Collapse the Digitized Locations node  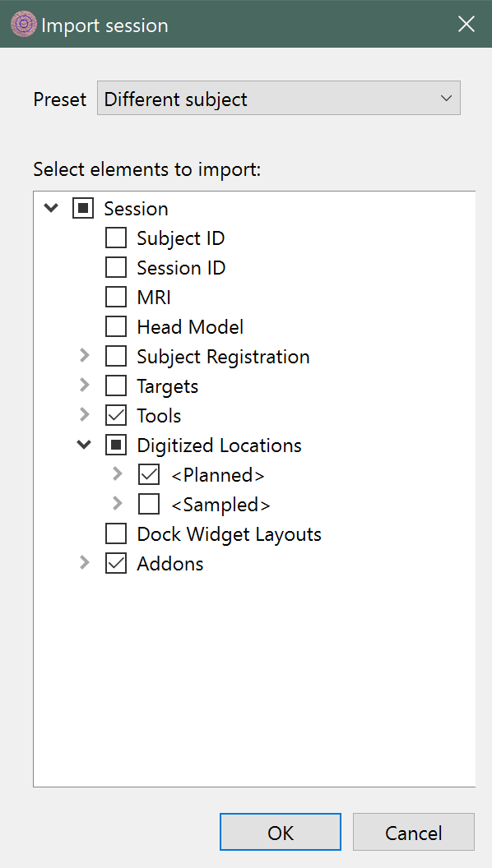tap(84, 445)
